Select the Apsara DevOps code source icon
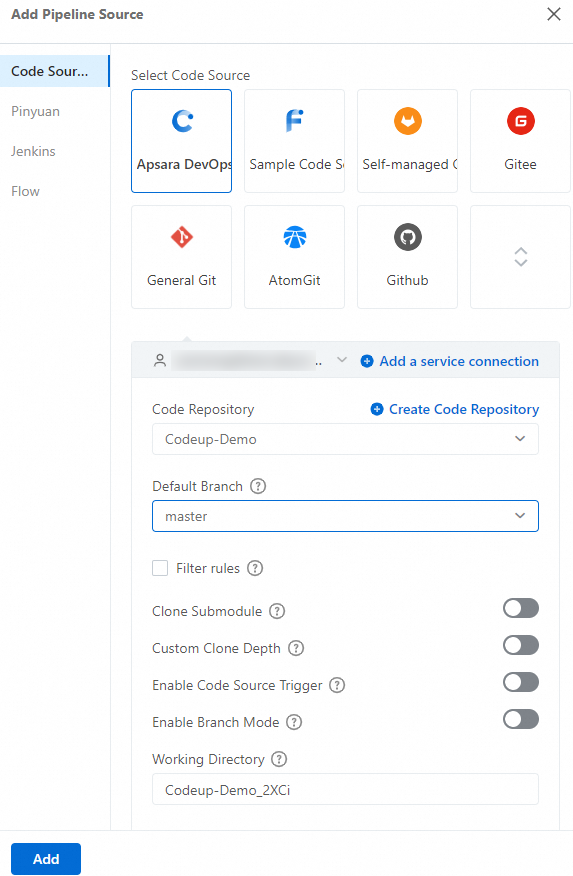Viewport: 573px width, 876px height. (x=182, y=121)
